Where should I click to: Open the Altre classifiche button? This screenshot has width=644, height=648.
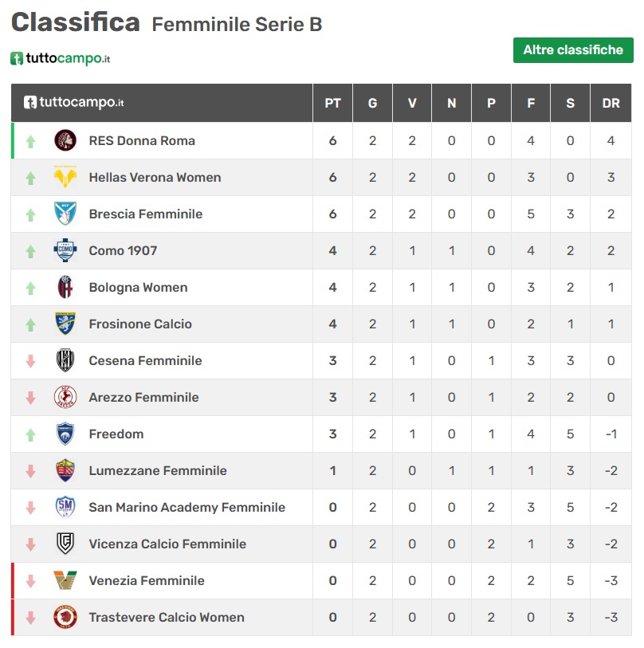tap(573, 50)
